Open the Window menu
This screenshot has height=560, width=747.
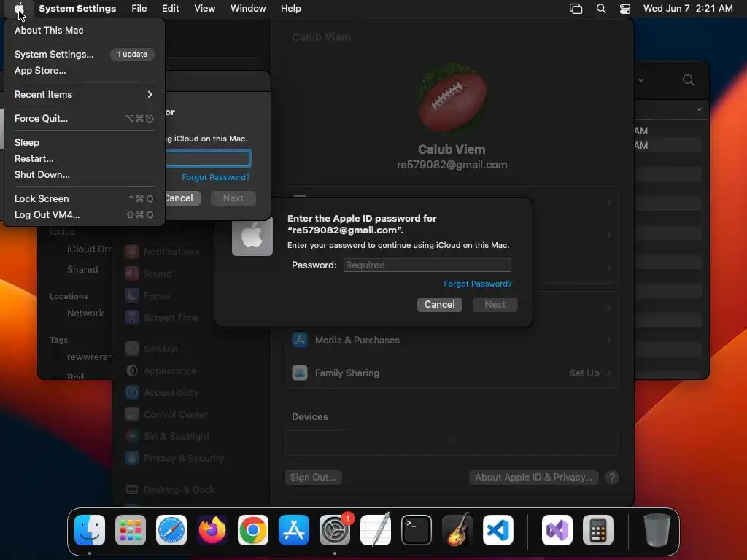click(248, 9)
